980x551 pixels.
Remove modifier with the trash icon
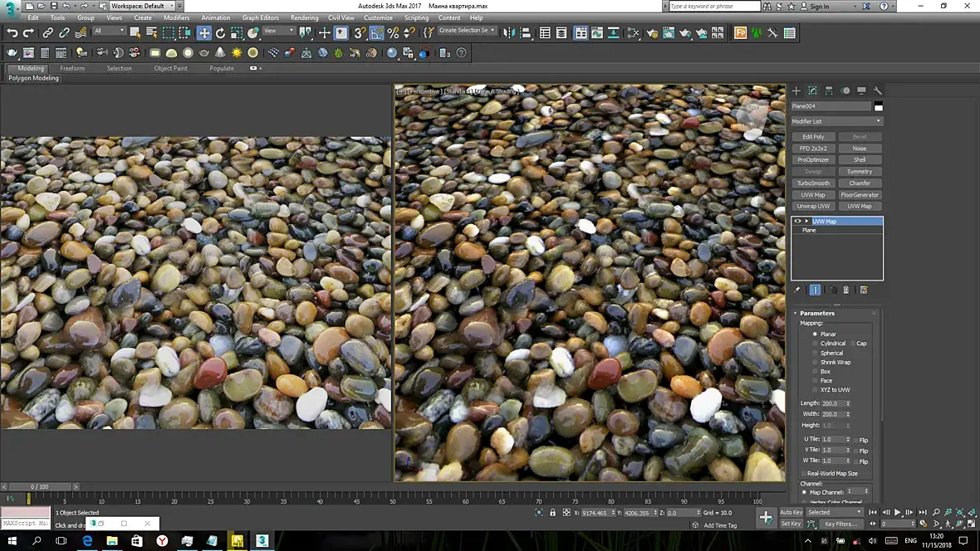tap(846, 290)
